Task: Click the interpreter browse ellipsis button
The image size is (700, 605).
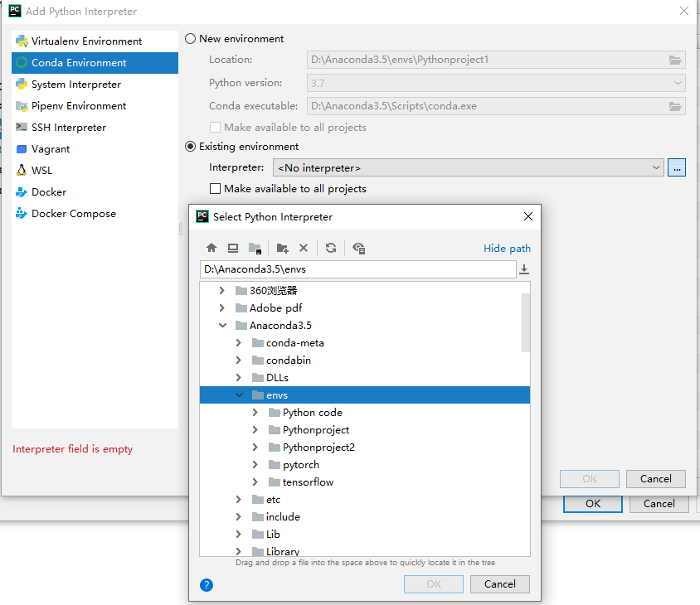Action: click(x=677, y=167)
